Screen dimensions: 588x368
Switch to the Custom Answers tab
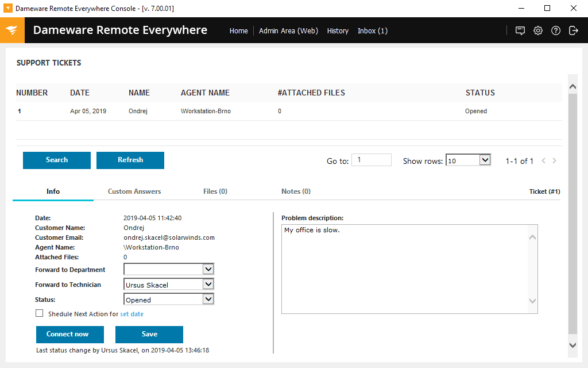134,191
